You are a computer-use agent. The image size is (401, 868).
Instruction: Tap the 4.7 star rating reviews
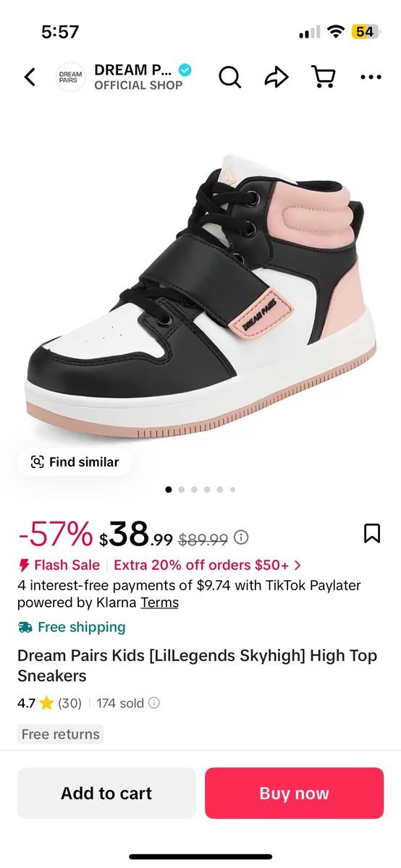point(49,702)
